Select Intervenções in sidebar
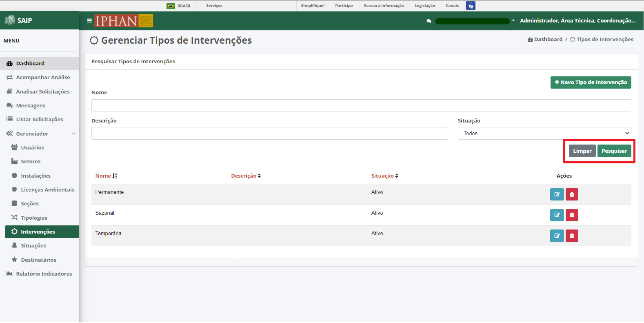 point(42,232)
